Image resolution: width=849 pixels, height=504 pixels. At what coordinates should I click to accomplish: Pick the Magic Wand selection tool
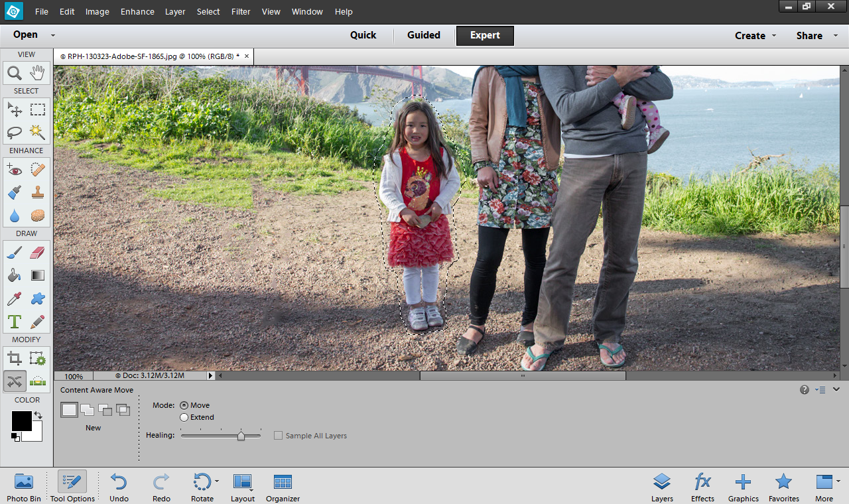pyautogui.click(x=37, y=133)
